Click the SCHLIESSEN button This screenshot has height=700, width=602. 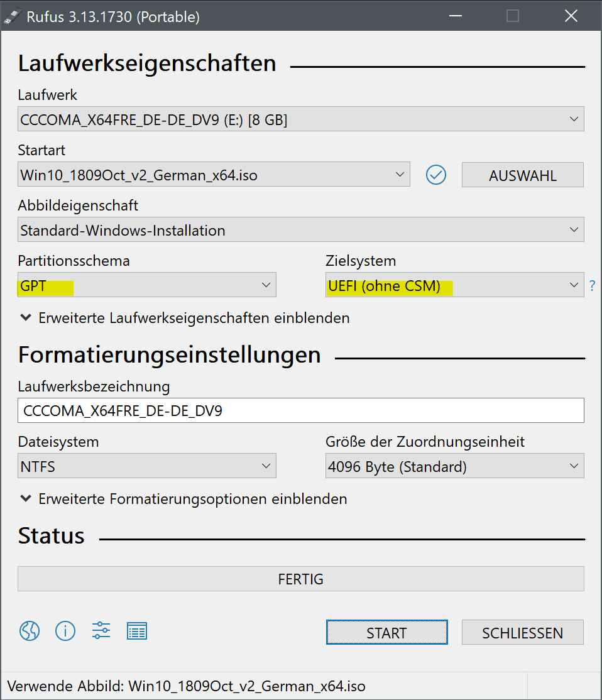tap(522, 632)
